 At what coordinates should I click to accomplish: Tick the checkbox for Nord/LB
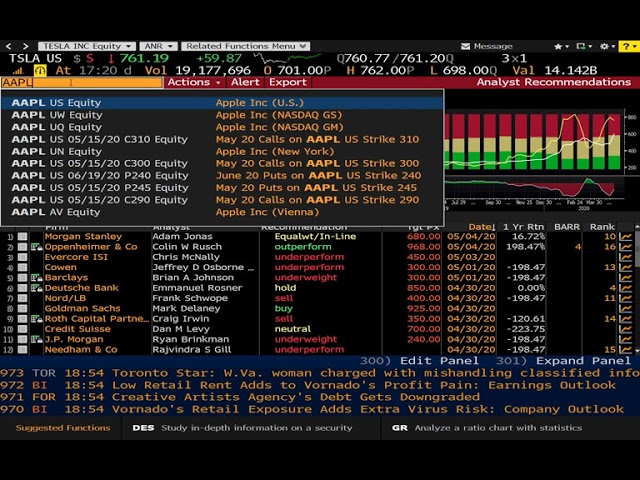coord(22,298)
